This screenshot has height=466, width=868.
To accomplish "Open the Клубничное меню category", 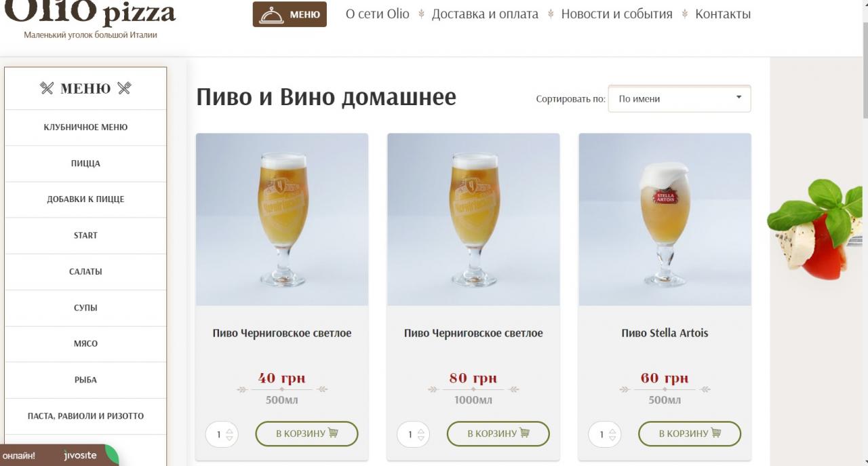I will pos(85,128).
